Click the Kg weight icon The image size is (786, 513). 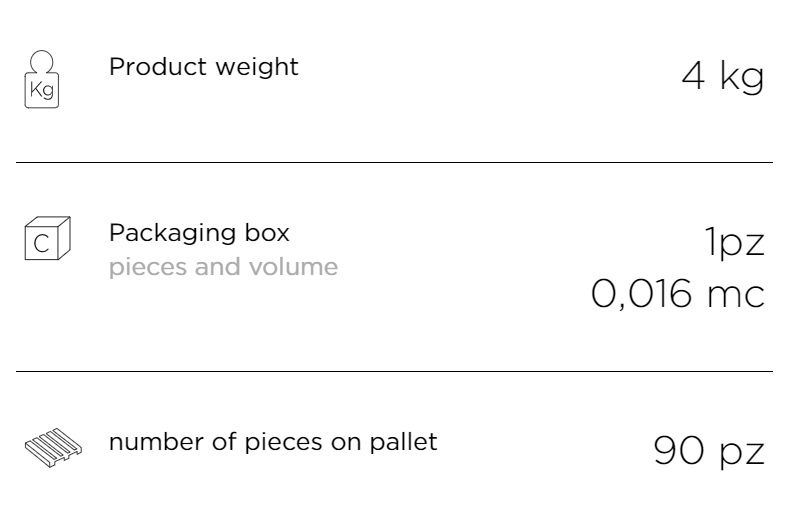click(42, 79)
